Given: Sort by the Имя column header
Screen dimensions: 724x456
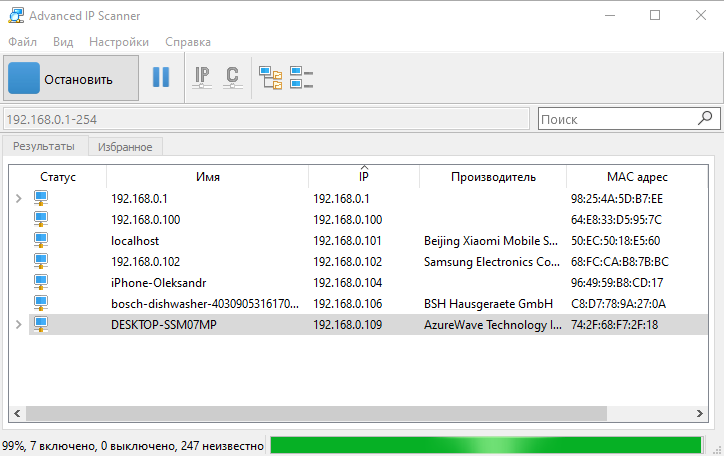Looking at the screenshot, I should [207, 177].
